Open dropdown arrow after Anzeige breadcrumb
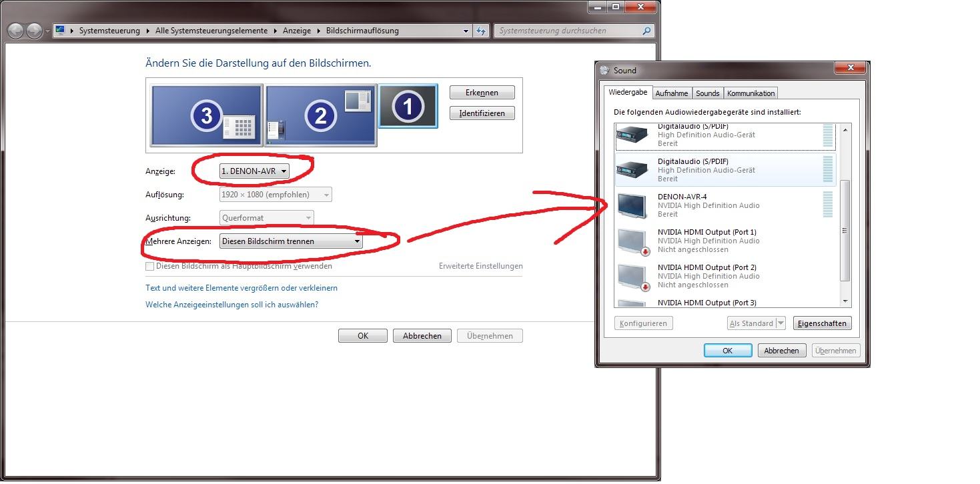Image resolution: width=980 pixels, height=484 pixels. point(318,31)
